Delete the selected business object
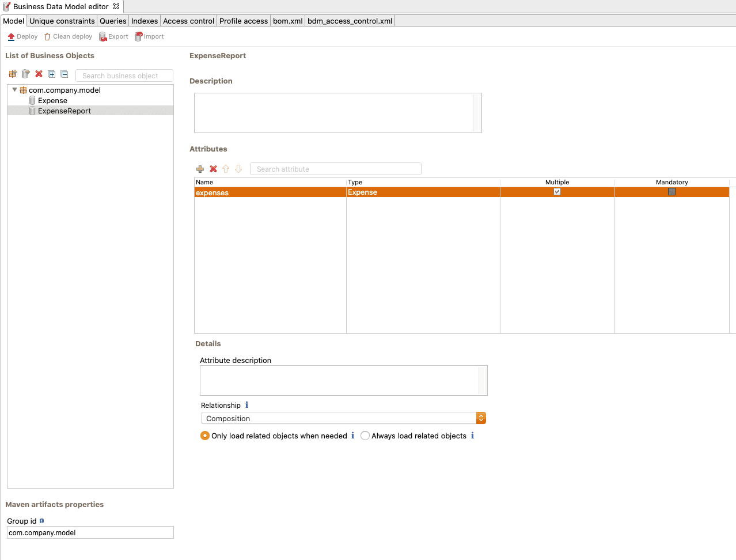Screen dimensions: 736x560 click(39, 74)
